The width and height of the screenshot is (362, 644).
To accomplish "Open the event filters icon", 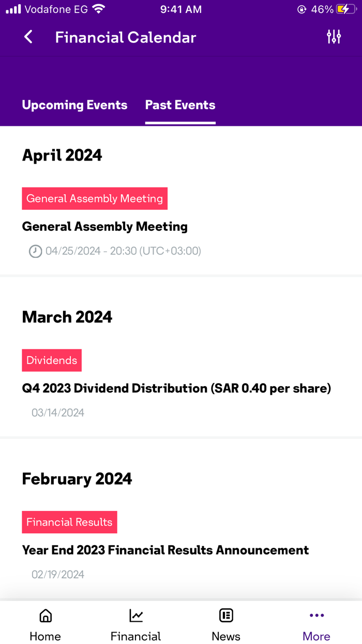I will point(334,37).
